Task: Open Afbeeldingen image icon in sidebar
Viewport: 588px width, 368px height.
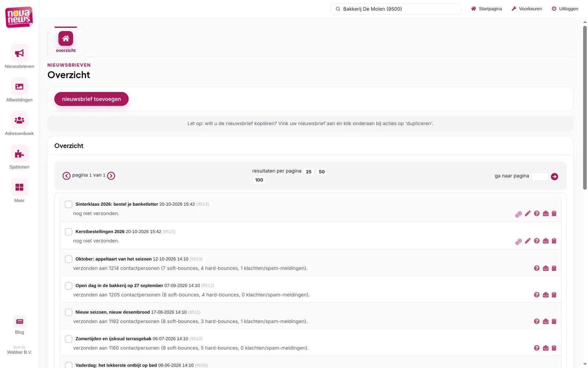Action: 19,86
